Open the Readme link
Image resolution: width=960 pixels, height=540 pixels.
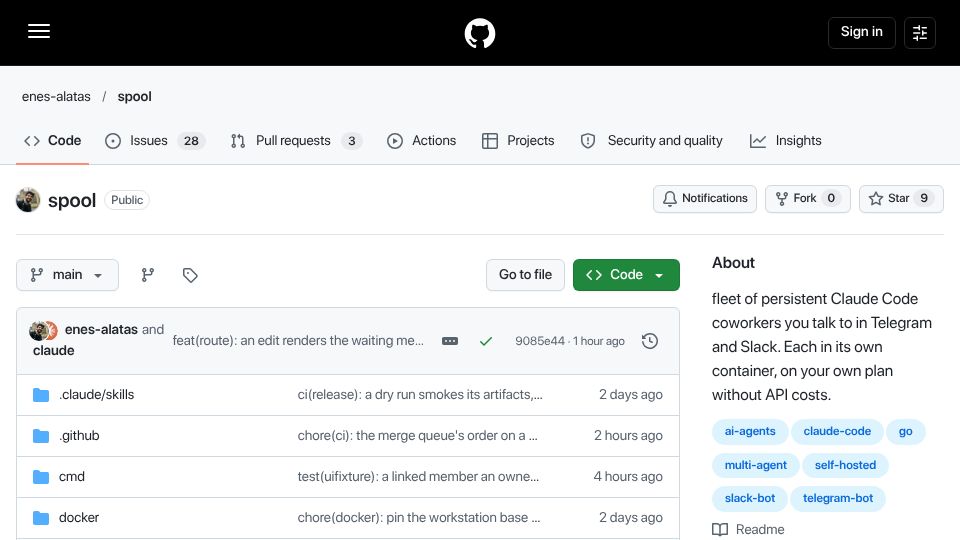[x=748, y=530]
